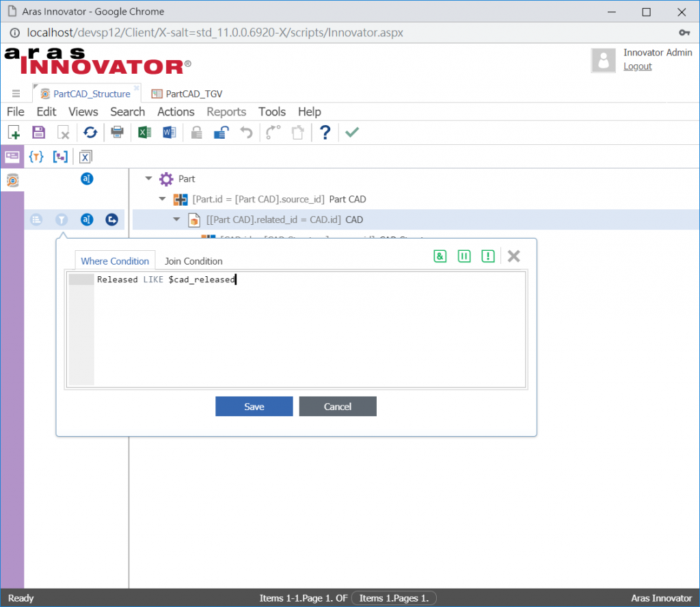Click the Logout link
Viewport: 700px width, 607px height.
click(638, 66)
